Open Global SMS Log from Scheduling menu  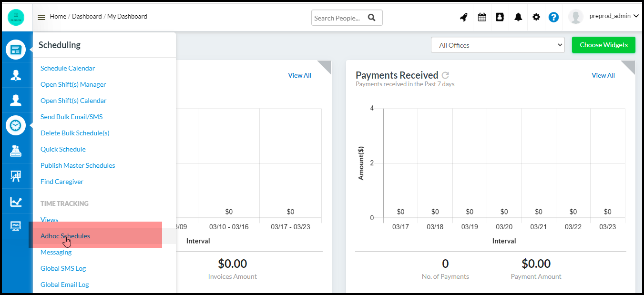(x=63, y=268)
